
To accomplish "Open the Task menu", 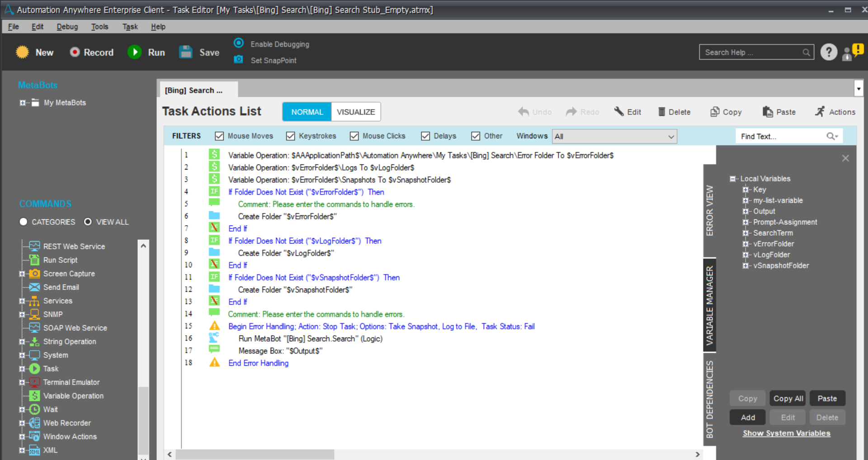I will [130, 27].
